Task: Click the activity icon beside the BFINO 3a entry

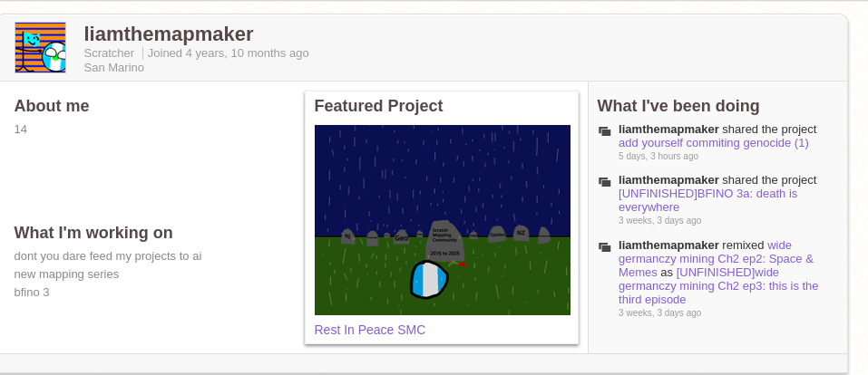Action: (605, 182)
